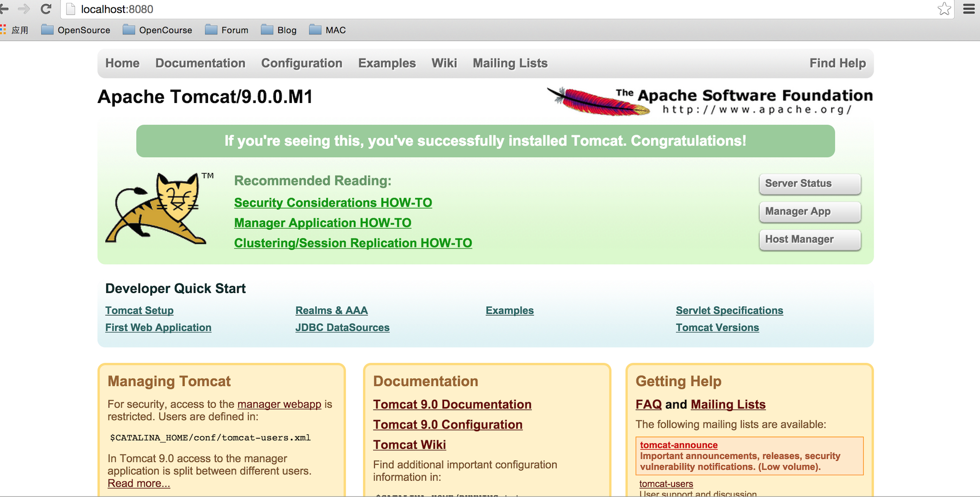Open the Chrome hamburger menu
980x497 pixels.
[x=969, y=9]
